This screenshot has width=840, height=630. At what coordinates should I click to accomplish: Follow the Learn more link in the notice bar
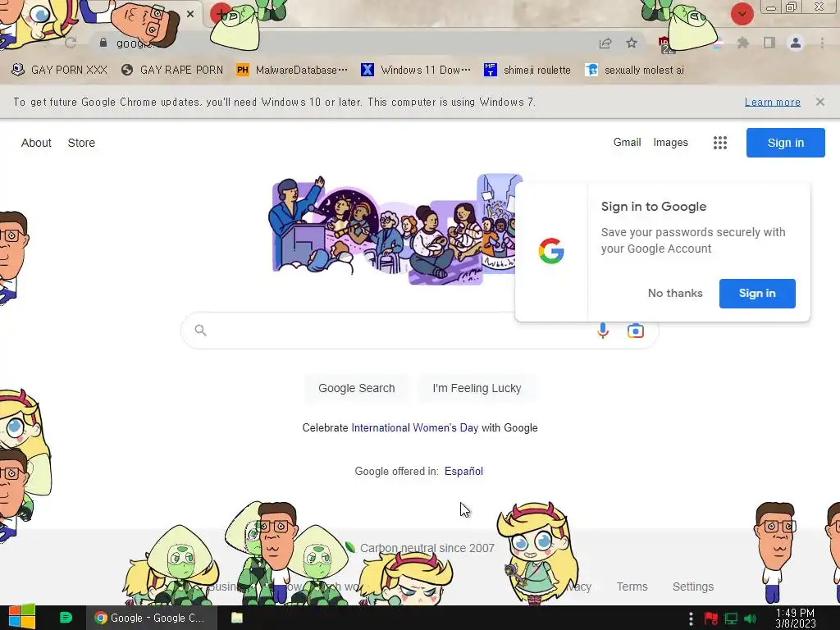click(x=773, y=102)
